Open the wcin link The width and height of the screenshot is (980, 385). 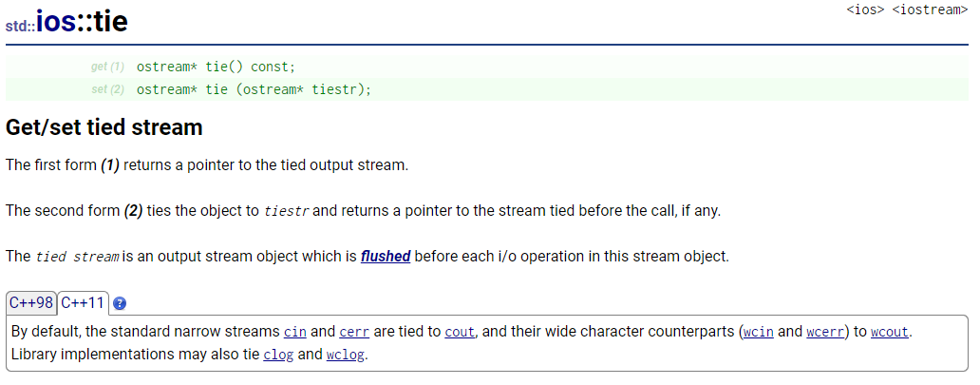(758, 333)
